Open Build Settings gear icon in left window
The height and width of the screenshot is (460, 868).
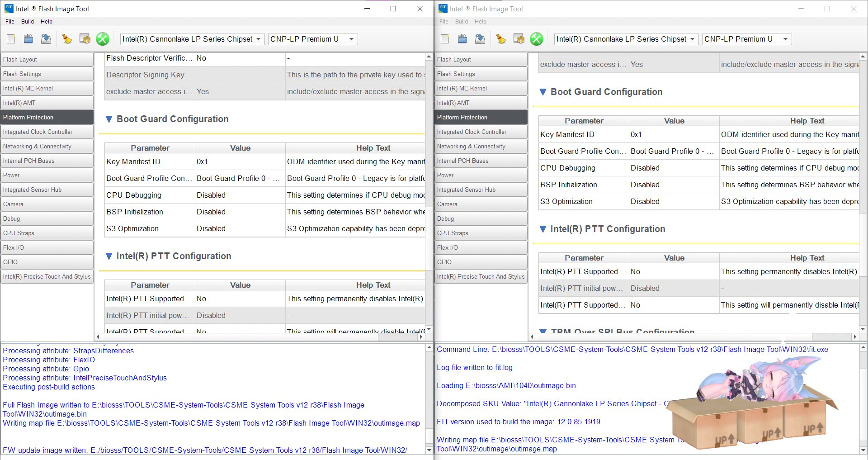85,39
